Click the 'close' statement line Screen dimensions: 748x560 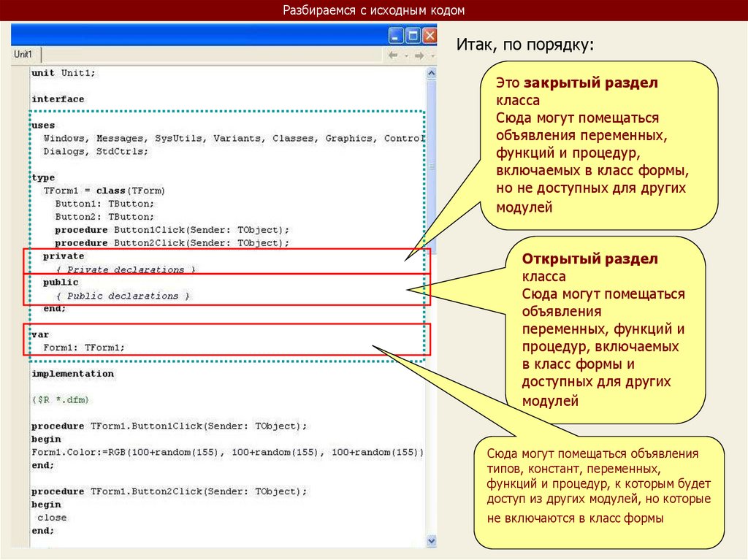[52, 518]
